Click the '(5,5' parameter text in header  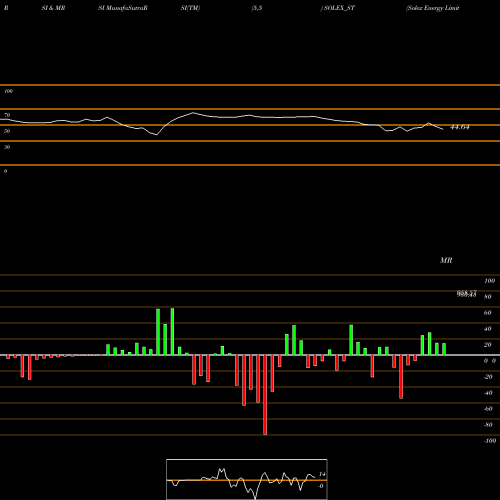[x=257, y=8]
